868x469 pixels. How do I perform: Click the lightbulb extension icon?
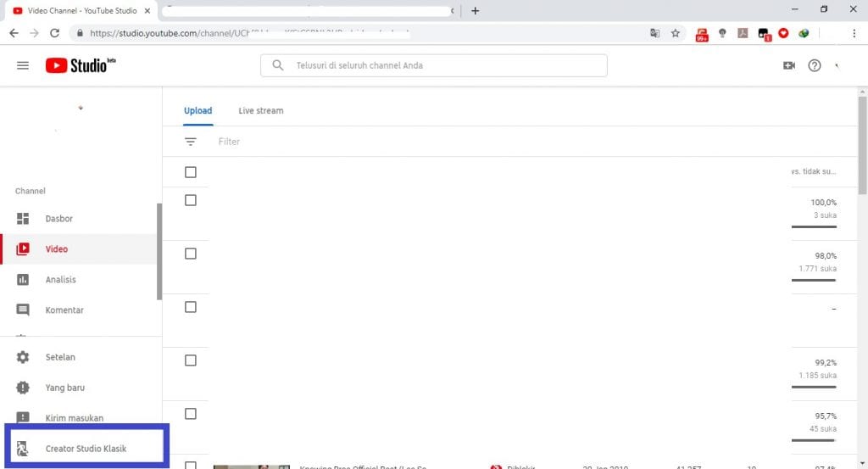click(722, 33)
